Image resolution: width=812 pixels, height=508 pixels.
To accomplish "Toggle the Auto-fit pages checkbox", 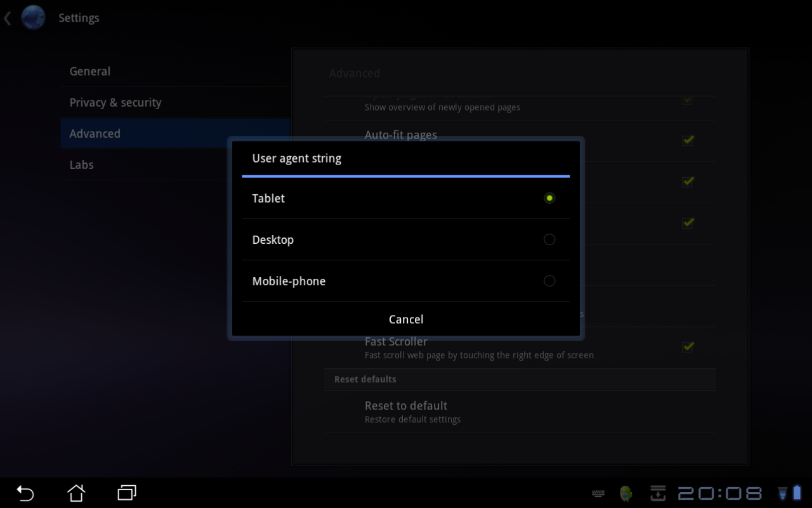I will click(688, 140).
